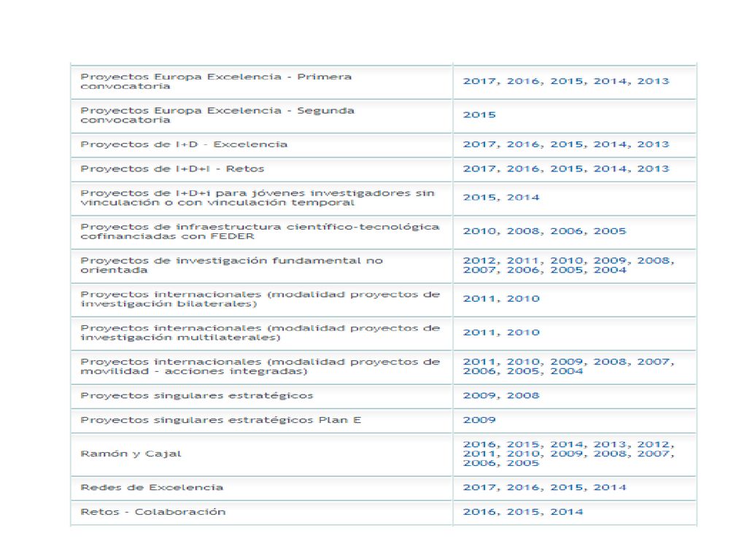Open 2015 link for Retos Colaboración
This screenshot has height=560, width=747.
(525, 513)
